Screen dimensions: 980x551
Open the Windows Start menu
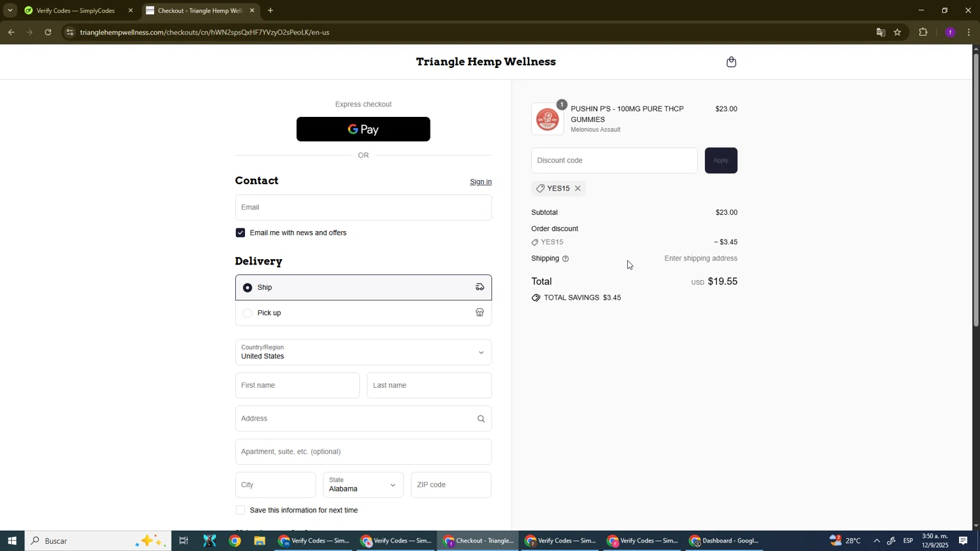click(x=12, y=541)
